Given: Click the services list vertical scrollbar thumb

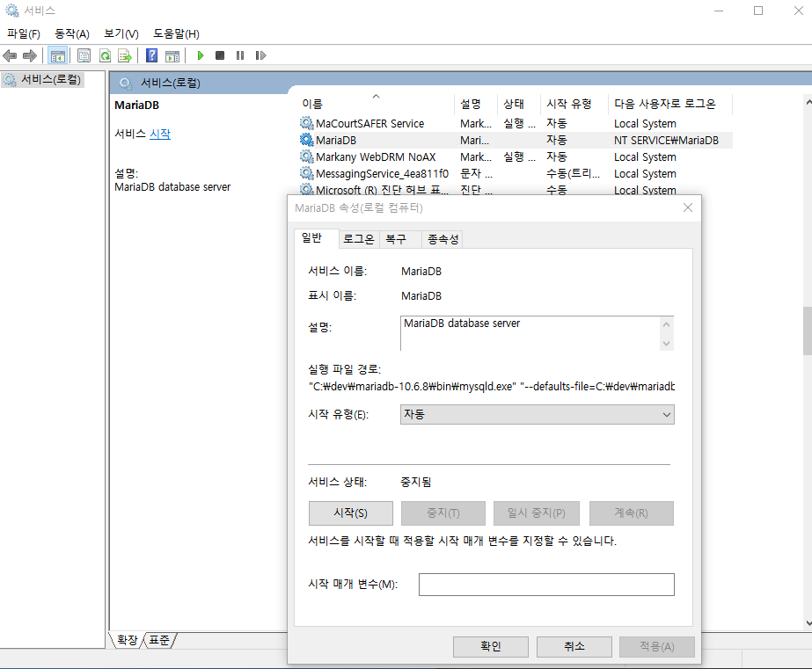Looking at the screenshot, I should pos(808,331).
